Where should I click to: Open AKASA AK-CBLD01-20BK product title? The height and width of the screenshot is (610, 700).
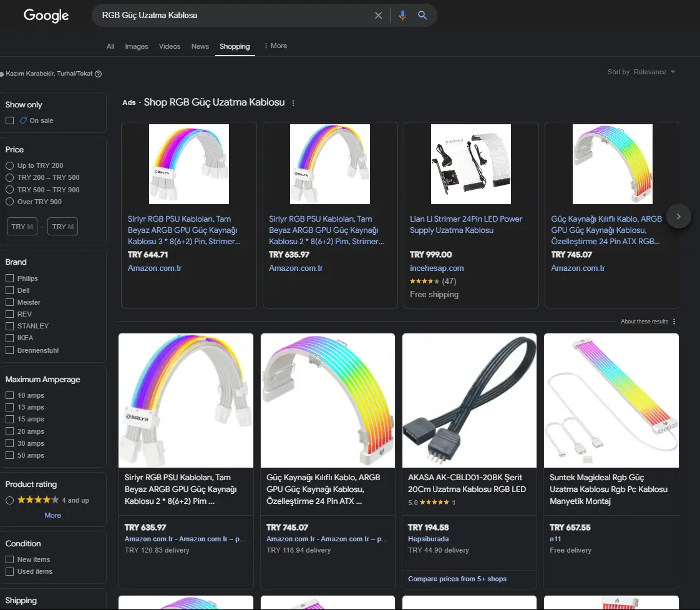coord(467,483)
